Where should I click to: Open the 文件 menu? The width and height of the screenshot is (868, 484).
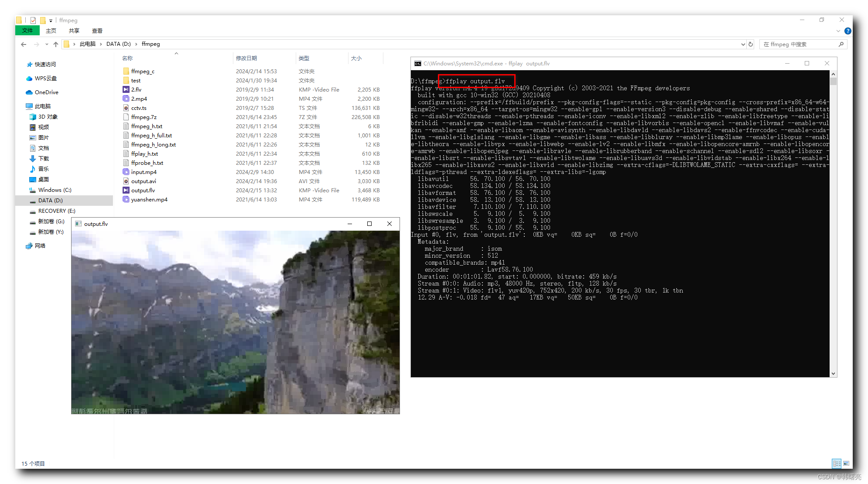pyautogui.click(x=27, y=31)
